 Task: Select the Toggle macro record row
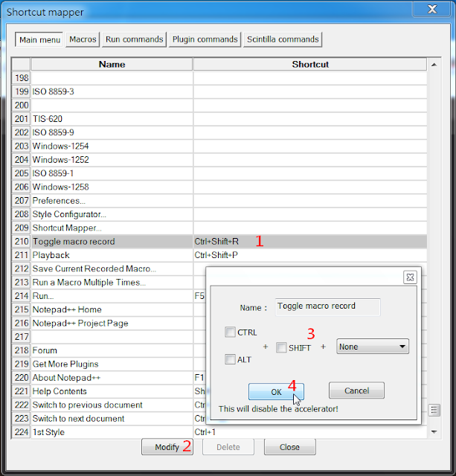point(219,241)
